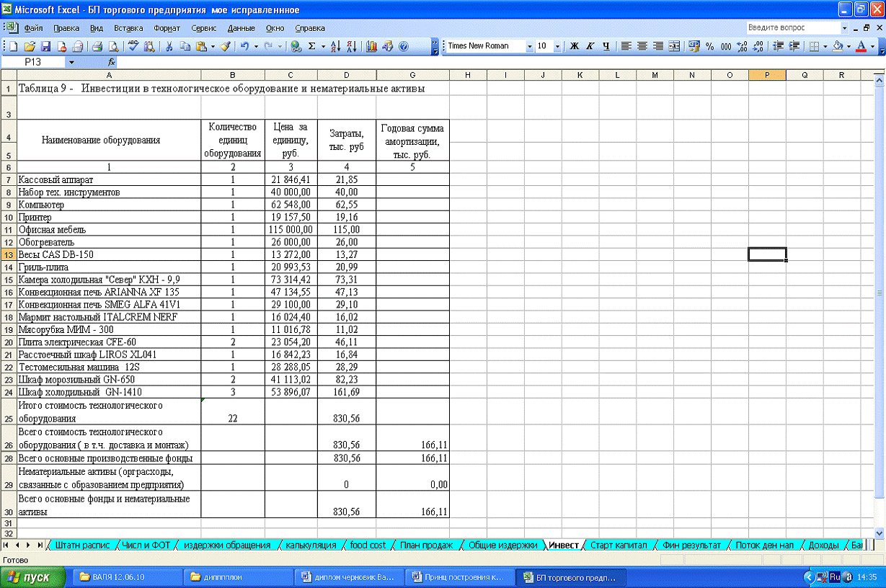The width and height of the screenshot is (886, 588).
Task: Click the Font Color red A swatch
Action: (x=862, y=46)
